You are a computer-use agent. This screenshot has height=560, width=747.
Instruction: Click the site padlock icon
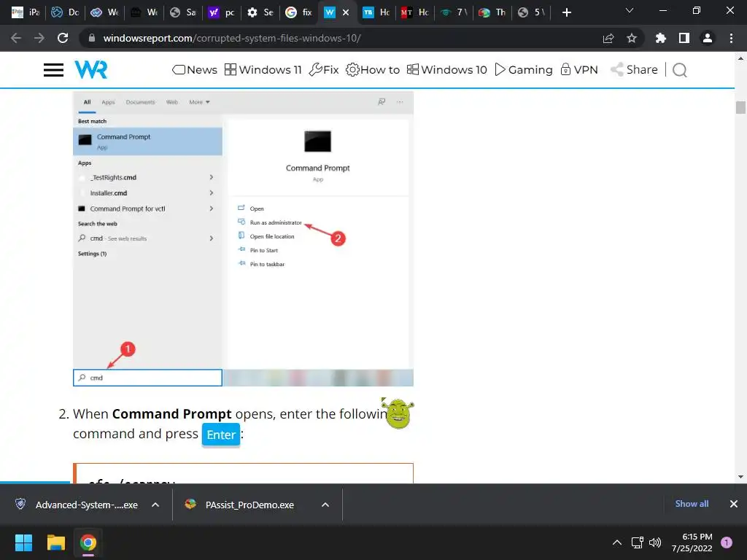pos(91,38)
